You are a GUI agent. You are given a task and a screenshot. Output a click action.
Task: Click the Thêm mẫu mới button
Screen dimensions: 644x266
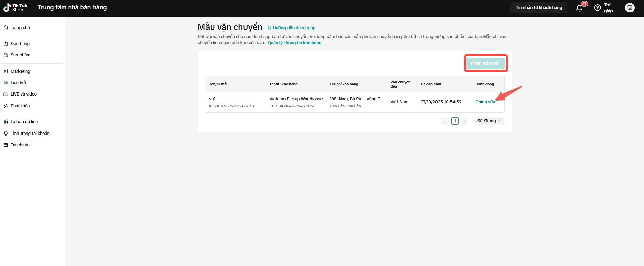tap(485, 63)
